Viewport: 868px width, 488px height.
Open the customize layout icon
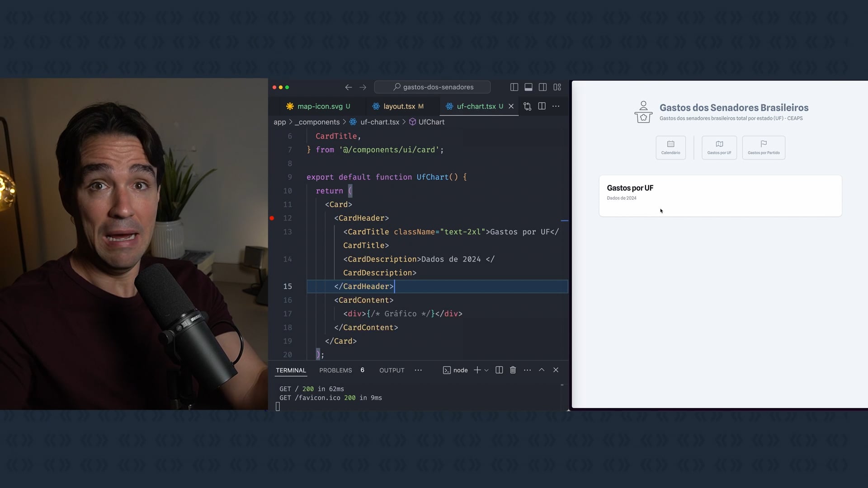557,87
